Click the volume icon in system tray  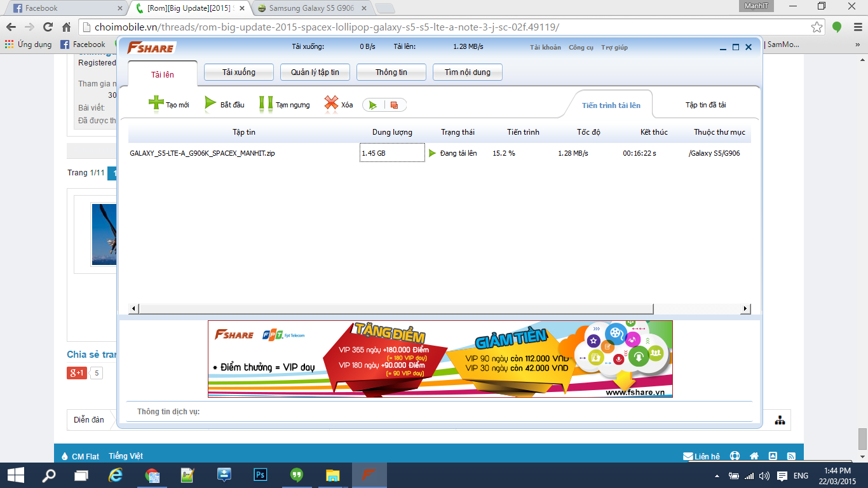(764, 475)
